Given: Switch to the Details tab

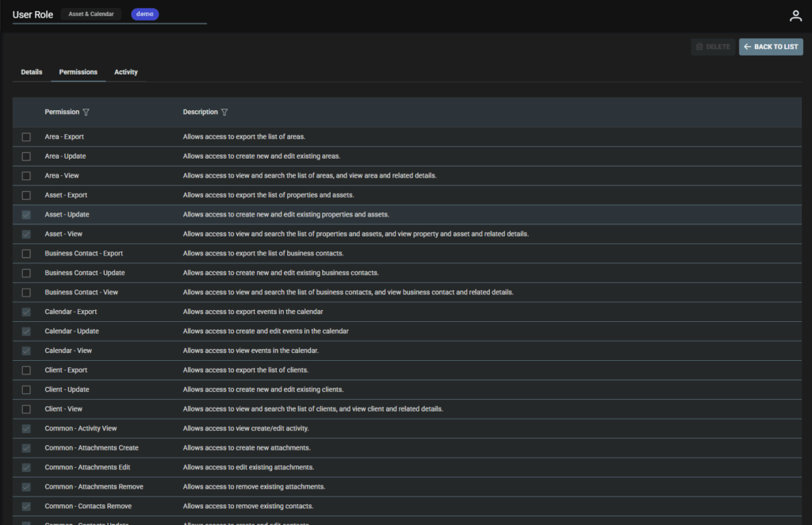Looking at the screenshot, I should click(32, 72).
